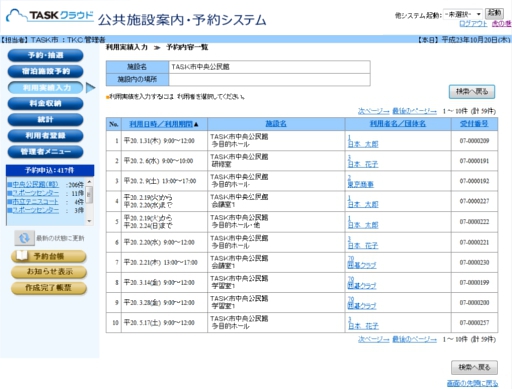Sort by 施設名 column header
Image resolution: width=512 pixels, height=389 pixels.
pos(276,124)
